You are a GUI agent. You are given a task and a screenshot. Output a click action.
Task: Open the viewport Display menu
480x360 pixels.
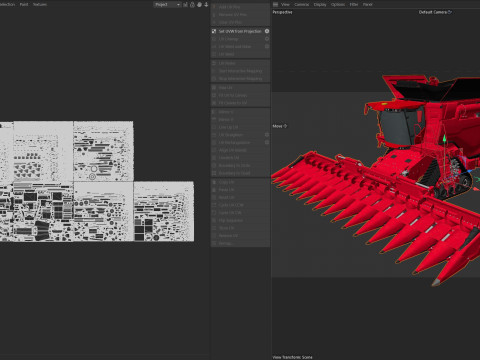(320, 4)
